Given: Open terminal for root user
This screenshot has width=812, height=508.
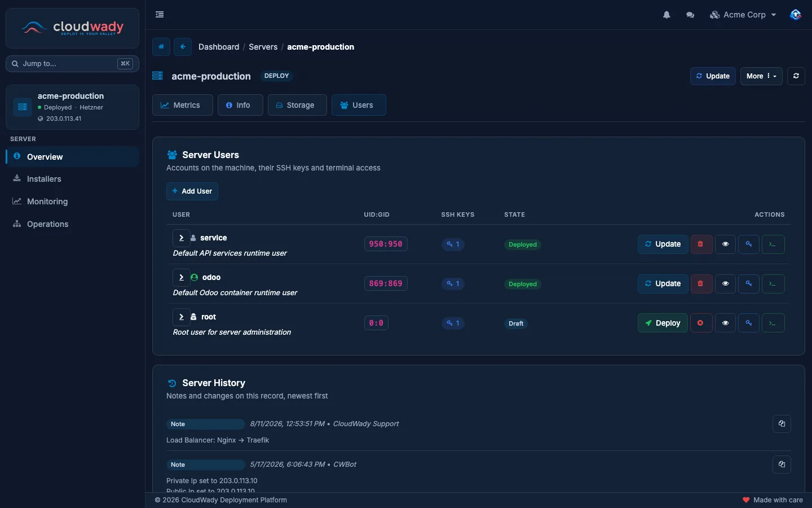Looking at the screenshot, I should (773, 323).
